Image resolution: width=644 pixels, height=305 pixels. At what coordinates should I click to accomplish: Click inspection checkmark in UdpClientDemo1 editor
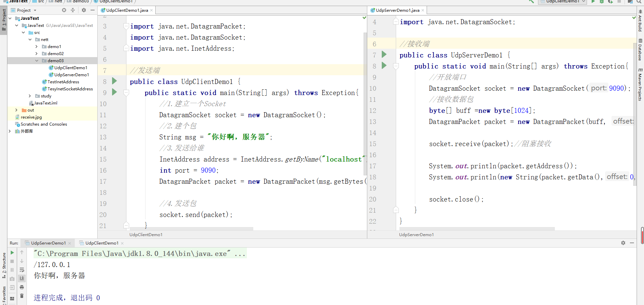coord(364,17)
